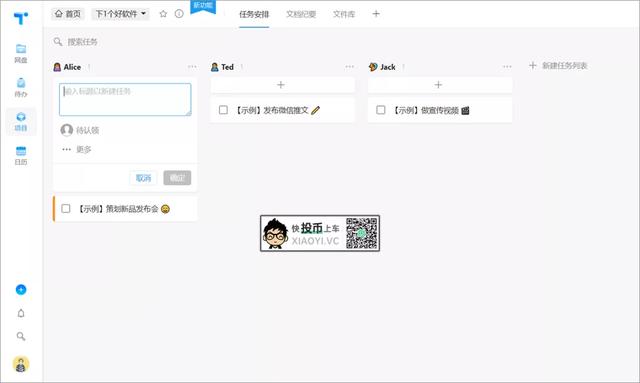The image size is (640, 383).
Task: Add a task in Jack list
Action: [440, 85]
